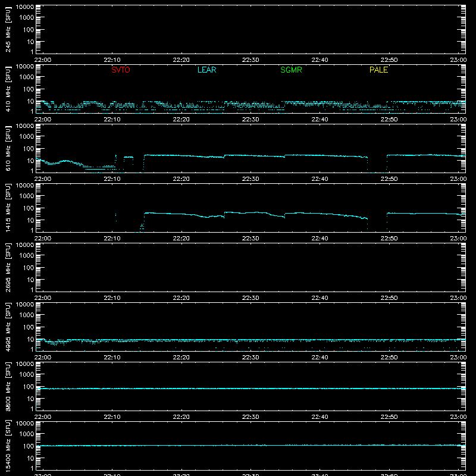This screenshot has height=476, width=476.
Task: Click the 10 tick on 610 MHz axis
Action: click(31, 161)
